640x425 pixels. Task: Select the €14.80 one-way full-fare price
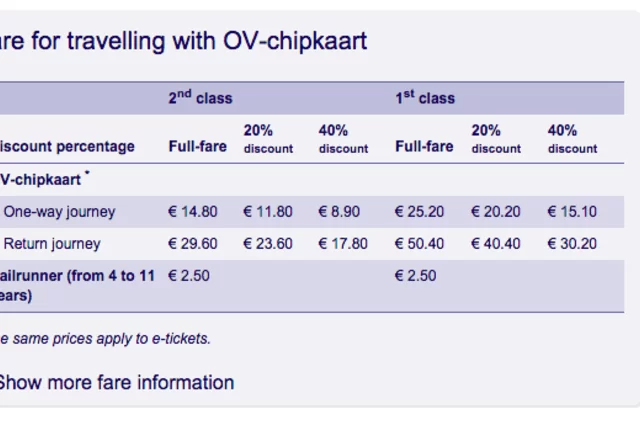[x=192, y=212]
